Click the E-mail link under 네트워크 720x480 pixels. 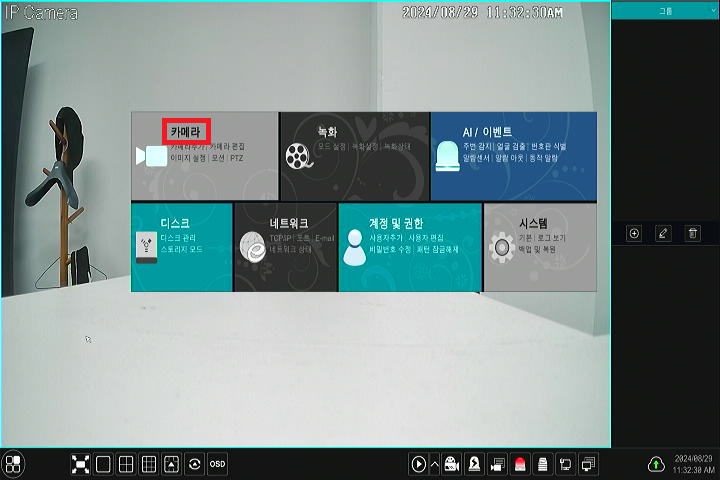coord(325,238)
